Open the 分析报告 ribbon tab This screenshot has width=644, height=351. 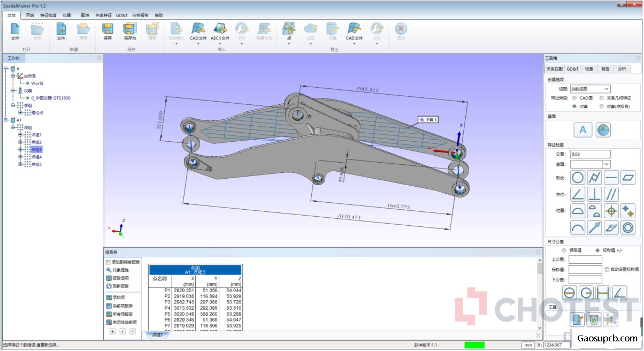coord(140,16)
